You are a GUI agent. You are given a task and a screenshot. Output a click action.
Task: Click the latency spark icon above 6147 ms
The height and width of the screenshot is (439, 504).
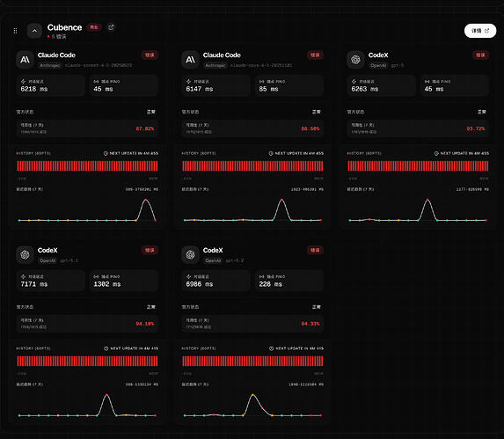[x=189, y=82]
